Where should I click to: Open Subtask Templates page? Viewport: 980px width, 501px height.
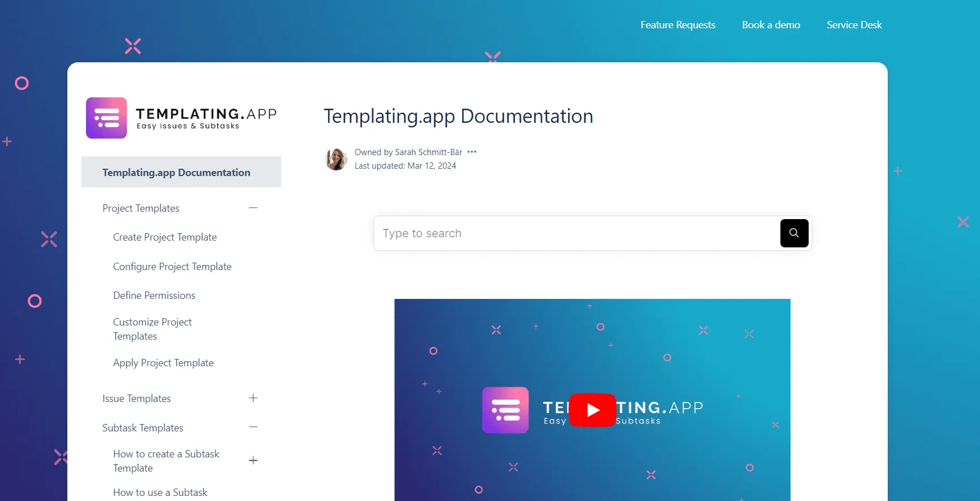(143, 428)
